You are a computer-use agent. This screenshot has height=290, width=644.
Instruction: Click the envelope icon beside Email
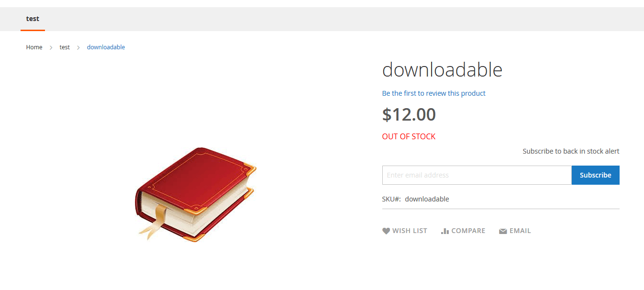503,232
